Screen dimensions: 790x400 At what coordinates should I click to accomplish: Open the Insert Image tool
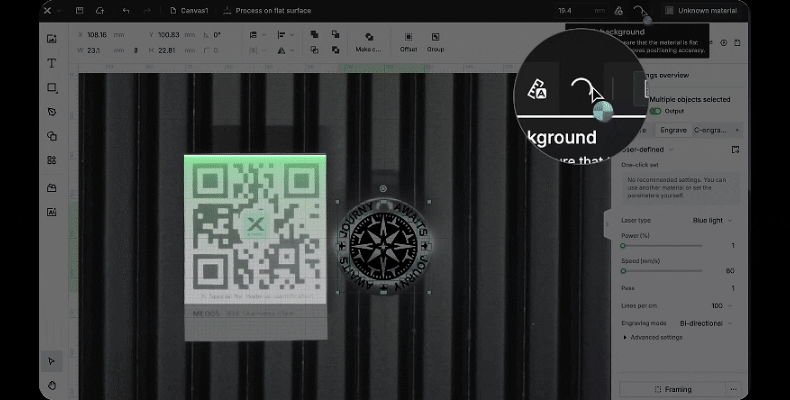click(52, 39)
